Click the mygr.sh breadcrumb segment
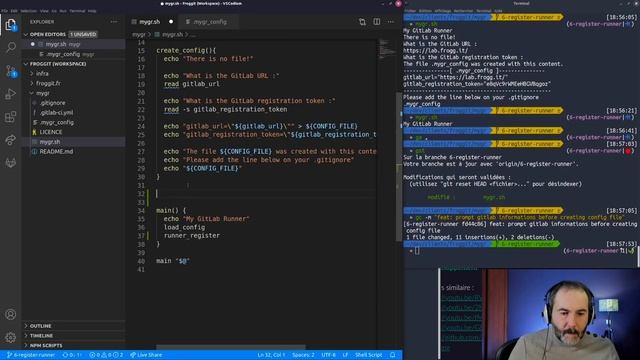This screenshot has height=360, width=640. (172, 35)
